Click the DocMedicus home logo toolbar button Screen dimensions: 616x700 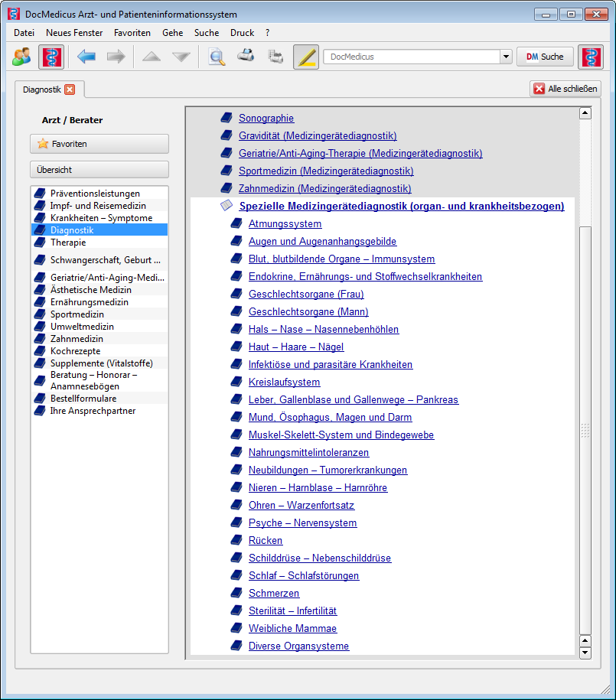point(51,57)
